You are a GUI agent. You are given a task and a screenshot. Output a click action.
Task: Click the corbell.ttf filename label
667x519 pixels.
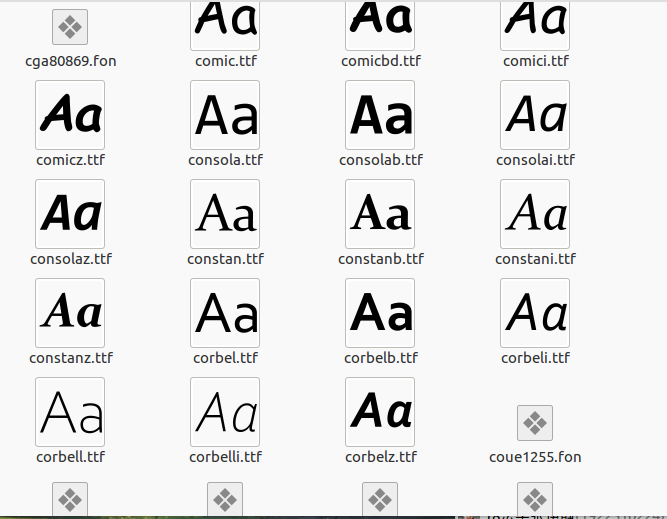click(71, 457)
